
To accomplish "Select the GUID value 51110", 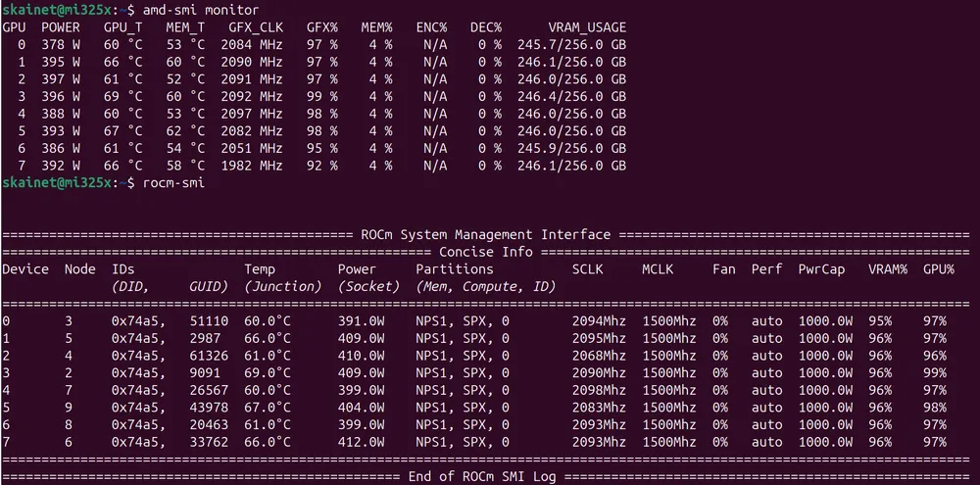I will (209, 320).
